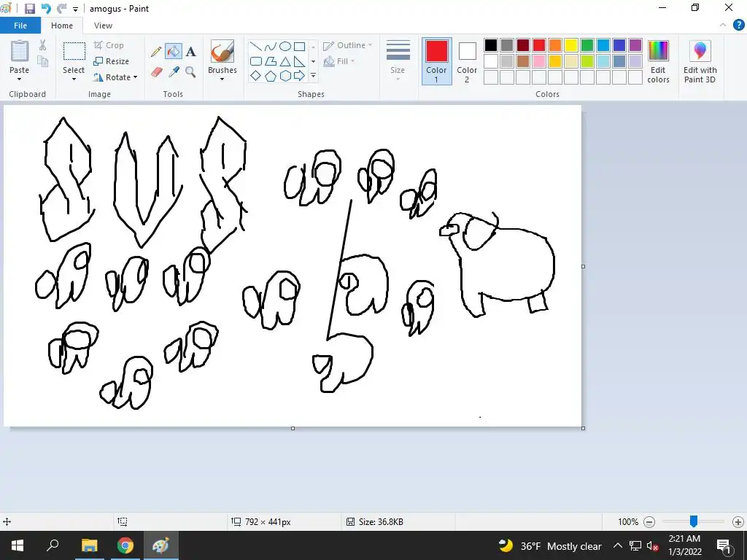The width and height of the screenshot is (747, 560).
Task: Click the Copy icon
Action: pyautogui.click(x=42, y=61)
